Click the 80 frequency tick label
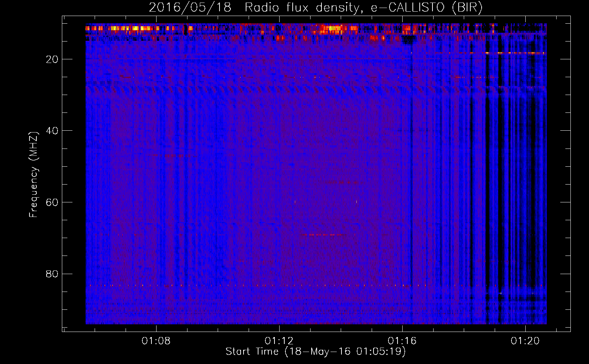 point(52,274)
